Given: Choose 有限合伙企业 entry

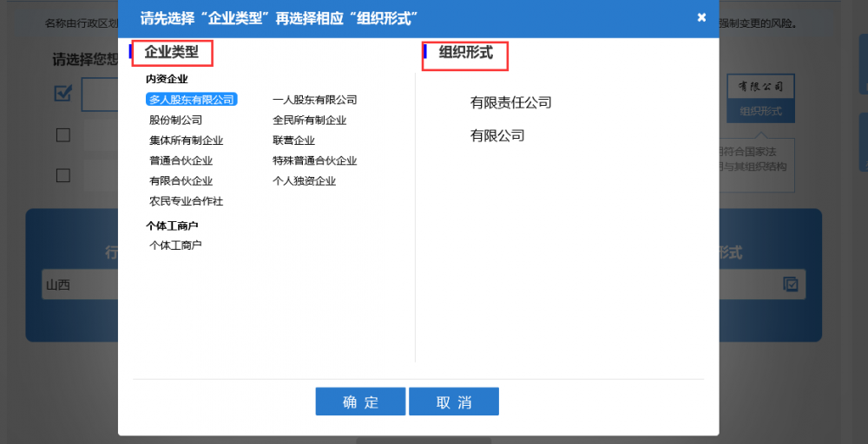Looking at the screenshot, I should pyautogui.click(x=181, y=180).
